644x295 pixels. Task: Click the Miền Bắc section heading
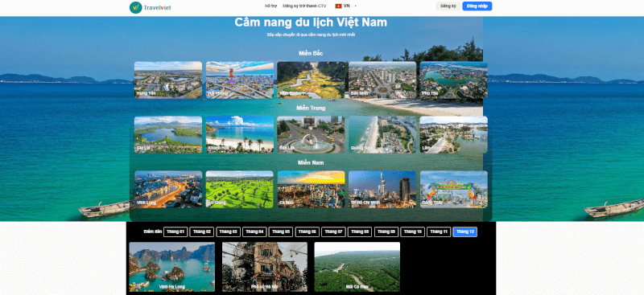coord(311,53)
